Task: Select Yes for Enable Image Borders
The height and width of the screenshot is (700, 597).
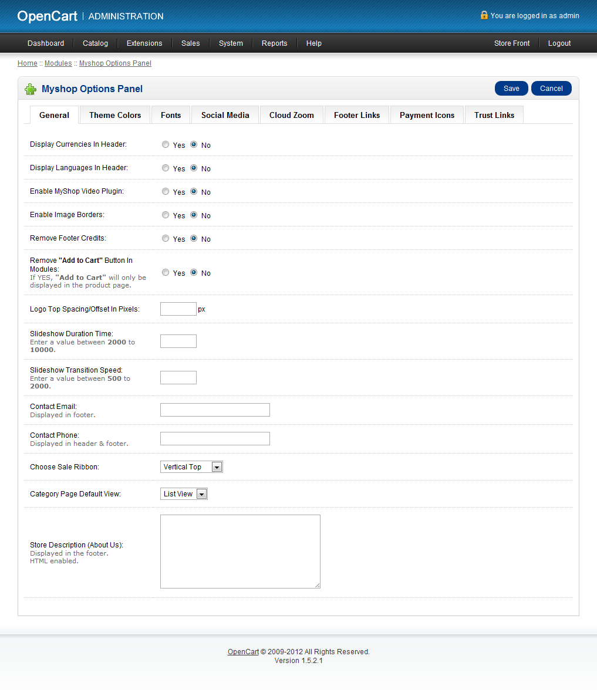Action: click(166, 215)
